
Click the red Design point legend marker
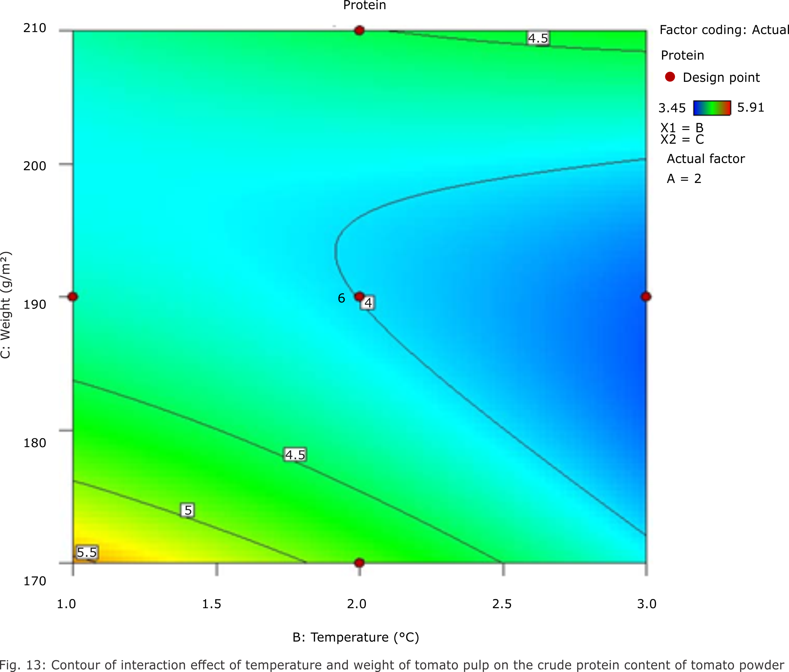pyautogui.click(x=670, y=77)
